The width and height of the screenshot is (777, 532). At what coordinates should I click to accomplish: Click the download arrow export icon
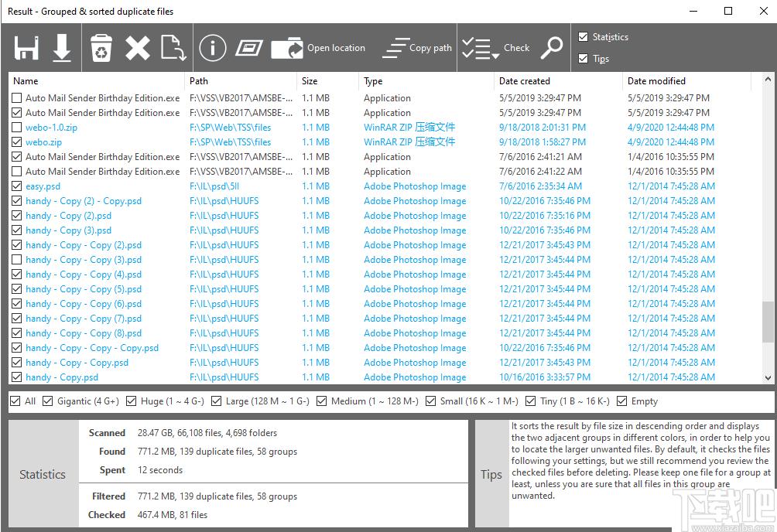point(62,48)
